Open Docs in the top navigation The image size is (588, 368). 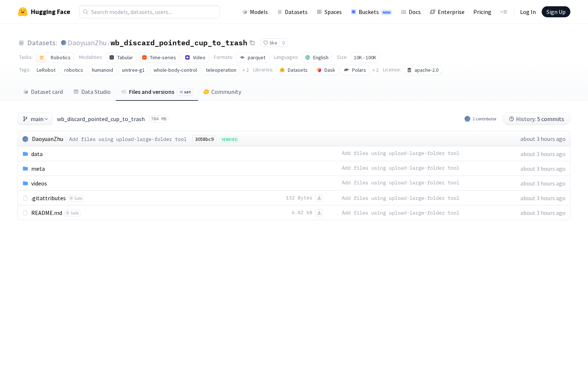(x=410, y=12)
